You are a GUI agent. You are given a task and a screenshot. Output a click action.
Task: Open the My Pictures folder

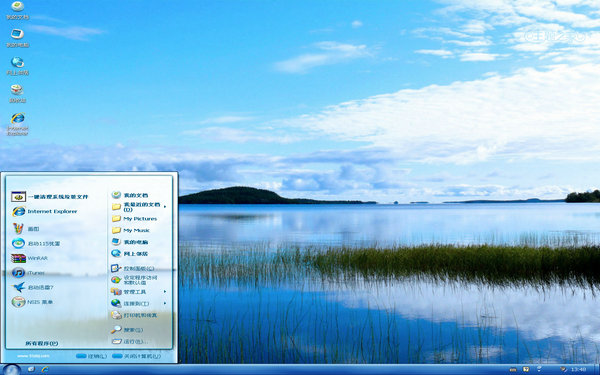(x=134, y=218)
